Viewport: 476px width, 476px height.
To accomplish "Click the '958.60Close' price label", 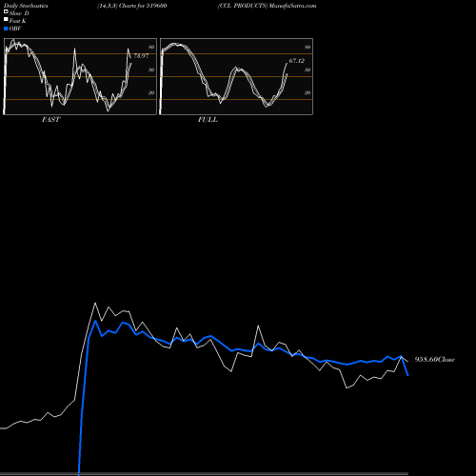I will click(x=435, y=360).
